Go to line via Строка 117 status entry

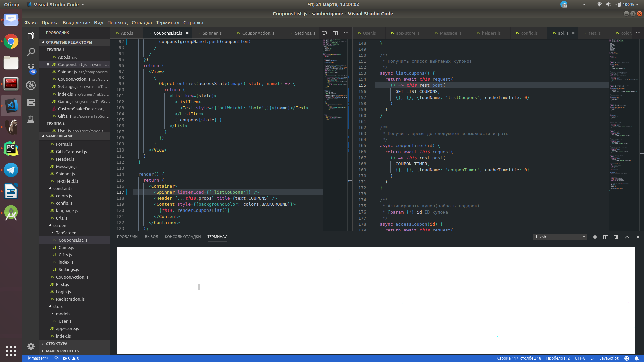519,358
